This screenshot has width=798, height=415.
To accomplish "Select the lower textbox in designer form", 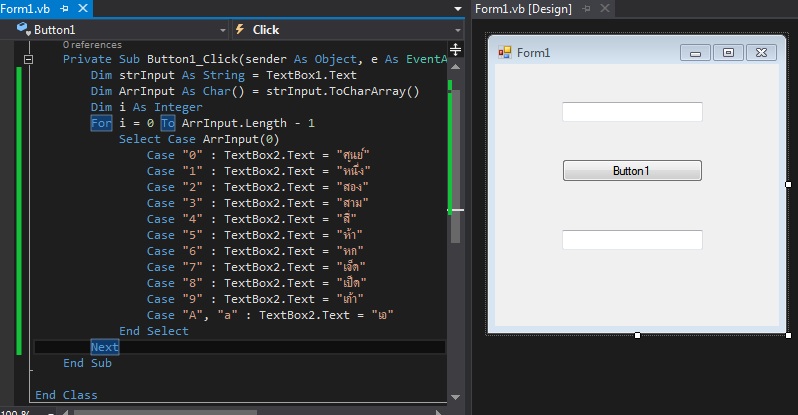I will pos(632,240).
